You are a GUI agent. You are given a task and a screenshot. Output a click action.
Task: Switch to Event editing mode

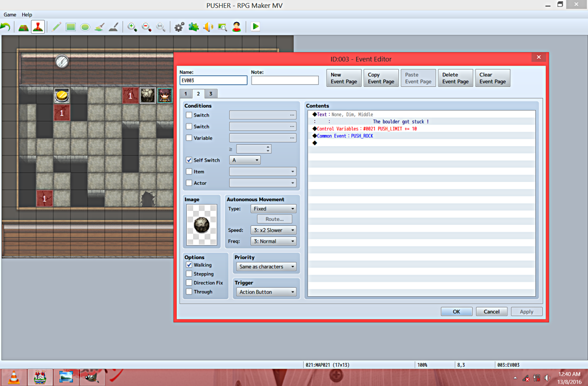(38, 27)
